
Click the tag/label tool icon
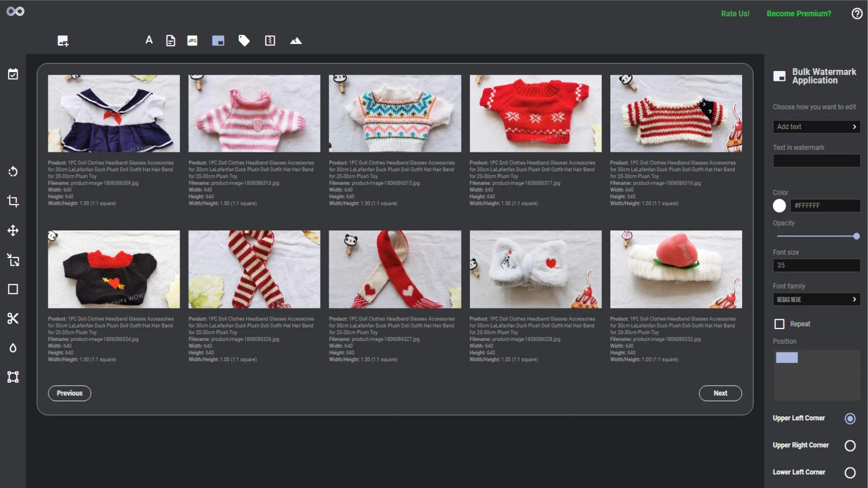point(244,40)
